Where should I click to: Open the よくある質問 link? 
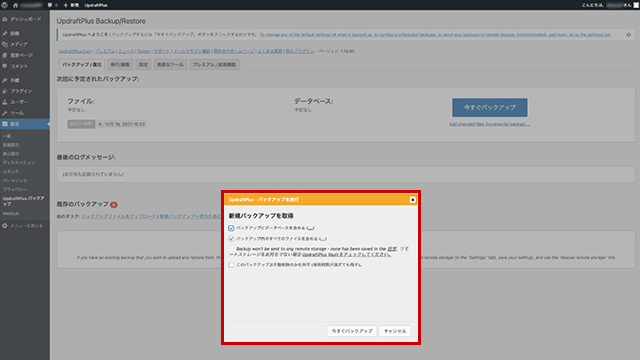click(x=270, y=51)
